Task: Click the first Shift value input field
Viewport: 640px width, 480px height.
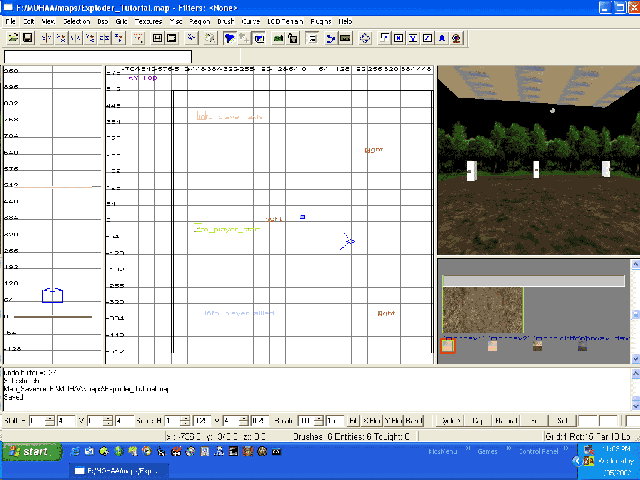Action: coord(38,421)
